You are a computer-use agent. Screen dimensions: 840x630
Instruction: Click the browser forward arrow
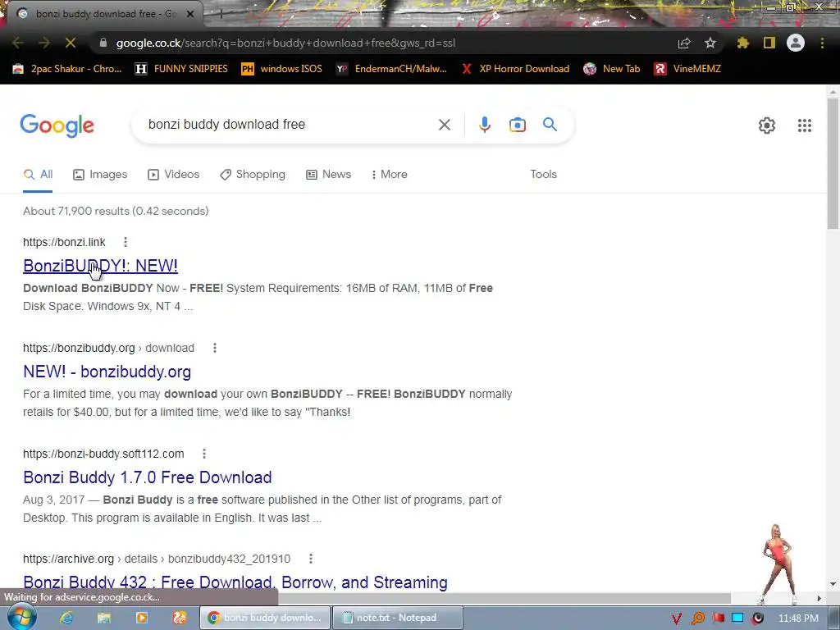[44, 43]
